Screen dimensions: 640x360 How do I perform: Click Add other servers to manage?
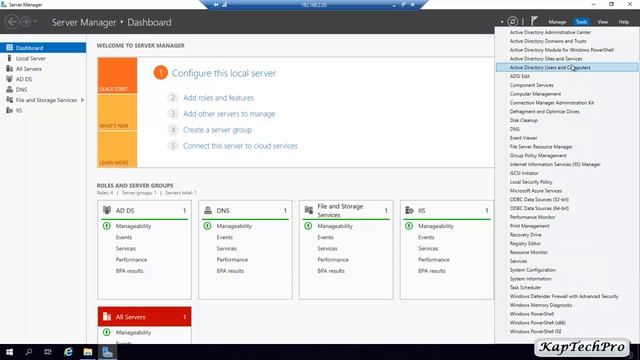(x=229, y=114)
